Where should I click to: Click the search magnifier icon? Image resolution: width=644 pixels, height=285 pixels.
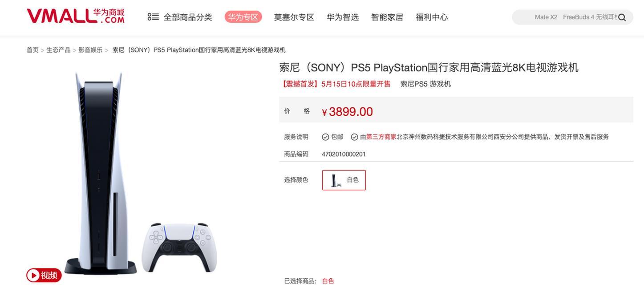click(x=622, y=17)
